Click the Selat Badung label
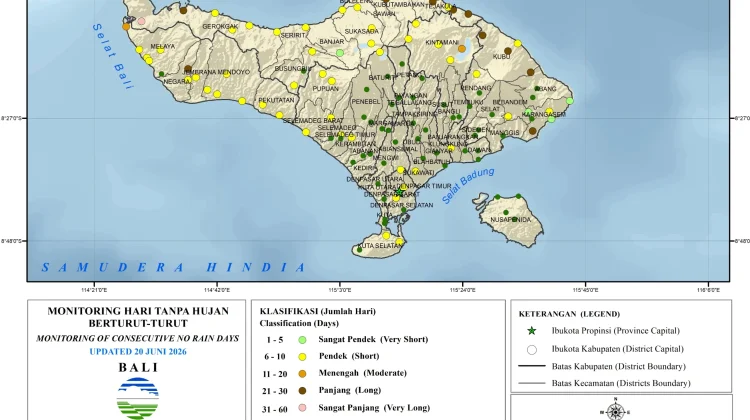Viewport: 750px width, 420px height. click(x=468, y=186)
